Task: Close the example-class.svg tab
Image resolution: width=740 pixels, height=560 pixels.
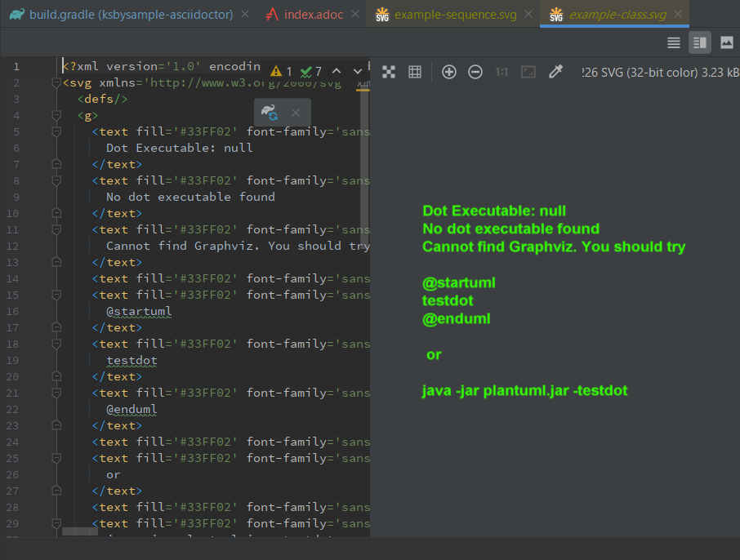Action: [678, 15]
